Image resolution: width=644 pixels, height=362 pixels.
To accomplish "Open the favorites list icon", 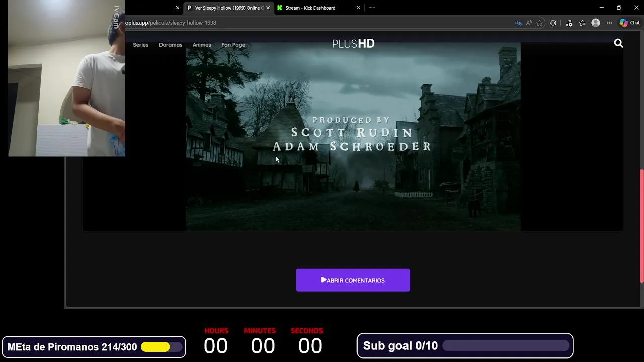I will 582,23.
